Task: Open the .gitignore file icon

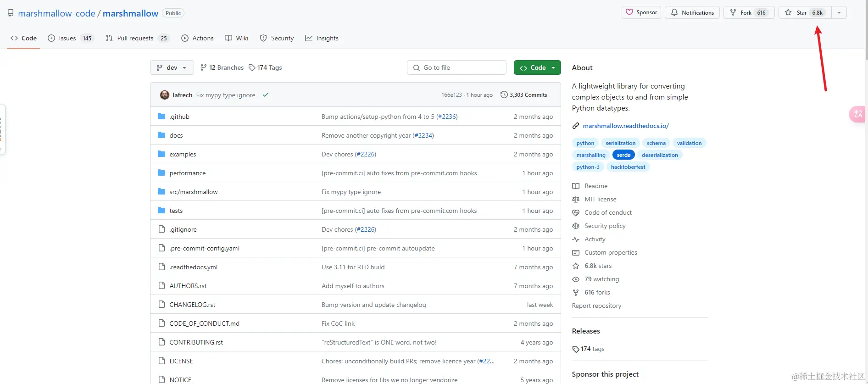Action: tap(161, 229)
